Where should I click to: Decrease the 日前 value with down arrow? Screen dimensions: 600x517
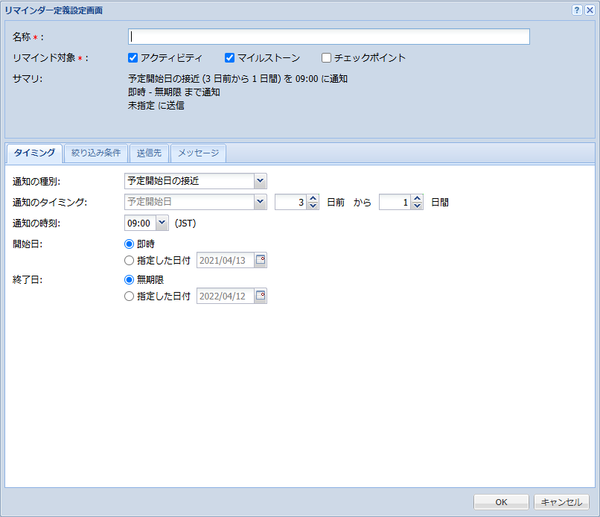pyautogui.click(x=313, y=205)
